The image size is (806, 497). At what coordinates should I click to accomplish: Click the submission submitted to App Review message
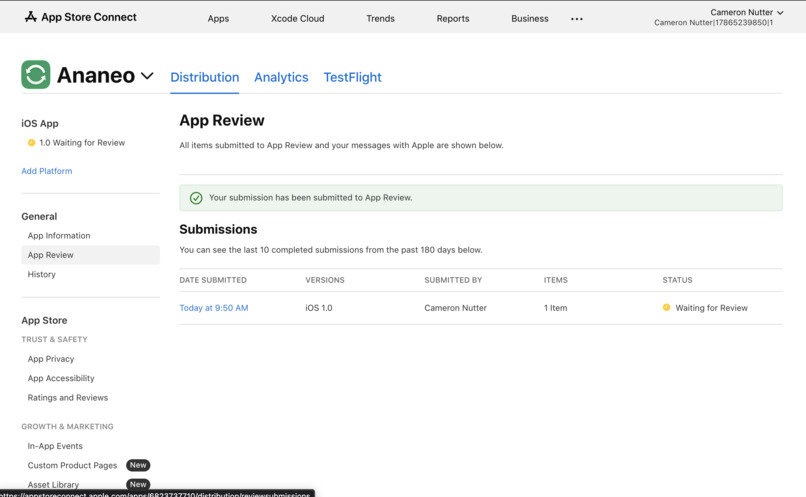tap(310, 197)
